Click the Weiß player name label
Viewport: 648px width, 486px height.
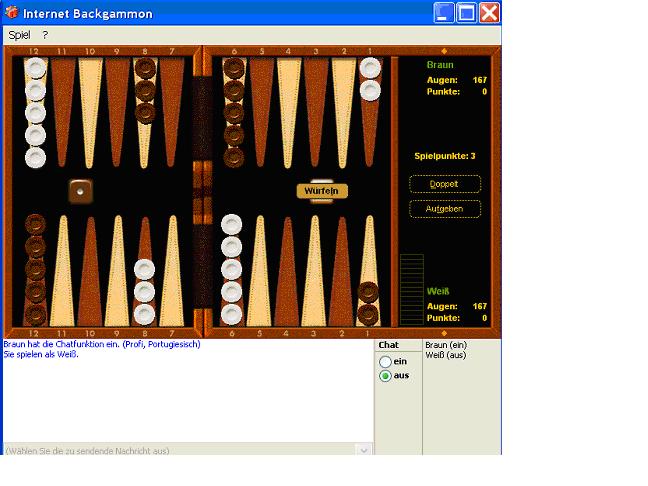point(438,291)
